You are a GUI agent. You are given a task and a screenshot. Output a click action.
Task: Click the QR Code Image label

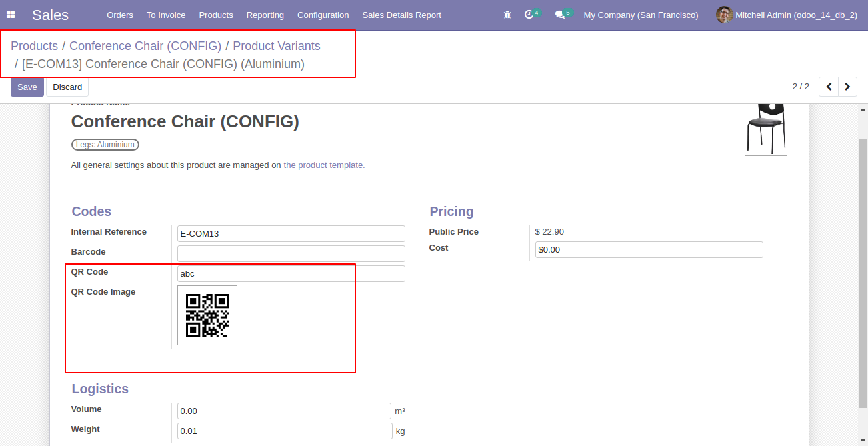[103, 292]
